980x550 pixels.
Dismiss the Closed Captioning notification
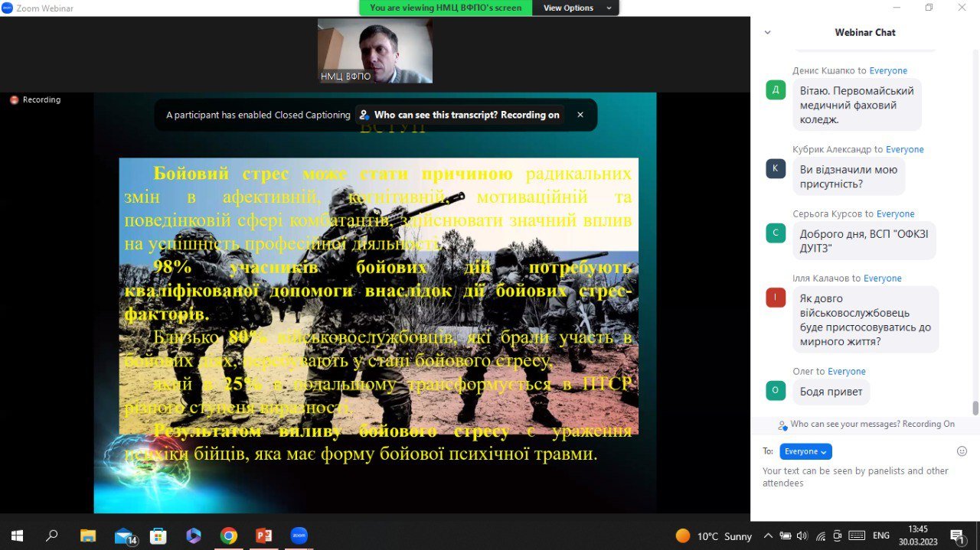point(580,115)
